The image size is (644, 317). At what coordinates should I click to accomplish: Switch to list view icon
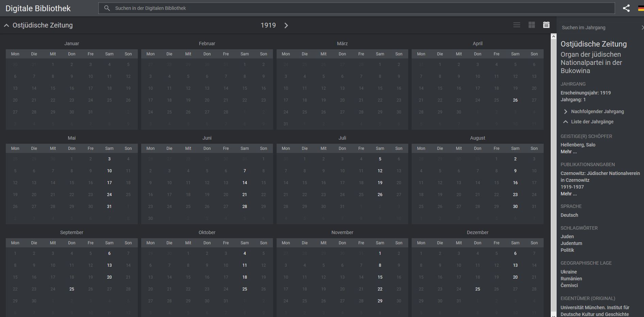[x=517, y=25]
